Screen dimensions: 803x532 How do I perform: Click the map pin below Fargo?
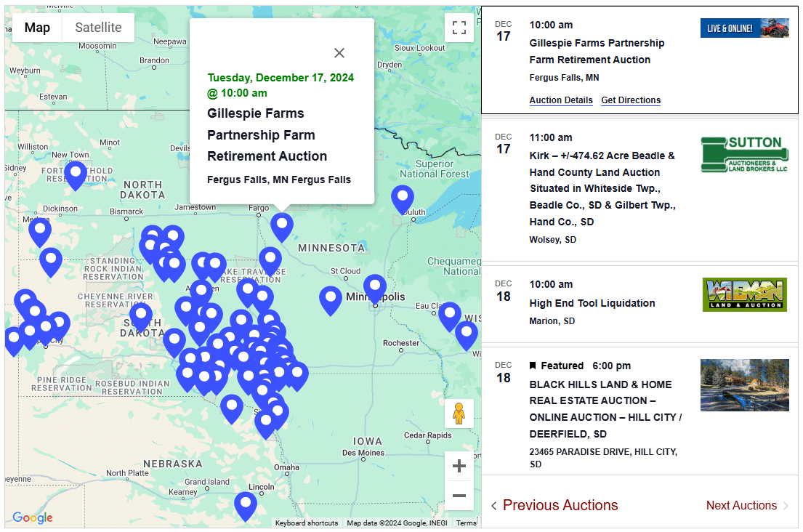(x=282, y=226)
